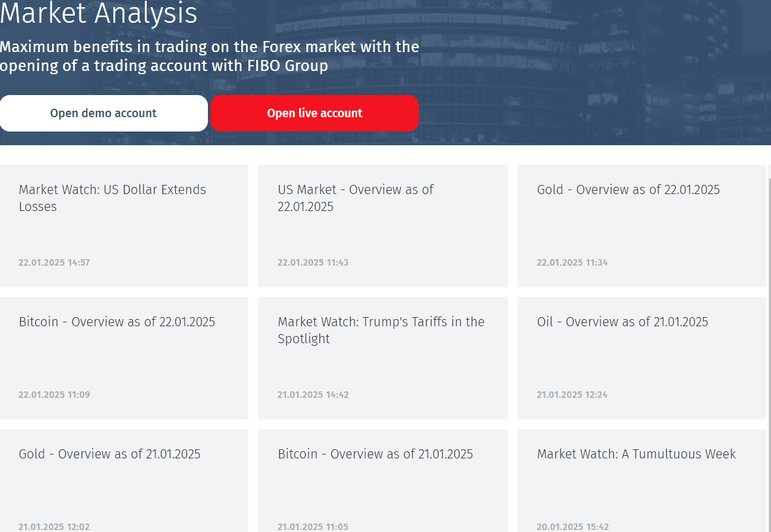Open "Market Watch: A Tumultuous Week"
The height and width of the screenshot is (532, 771).
pyautogui.click(x=636, y=454)
